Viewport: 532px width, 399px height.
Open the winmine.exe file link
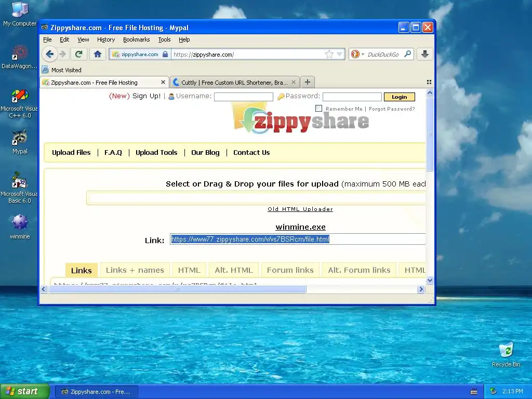[301, 227]
